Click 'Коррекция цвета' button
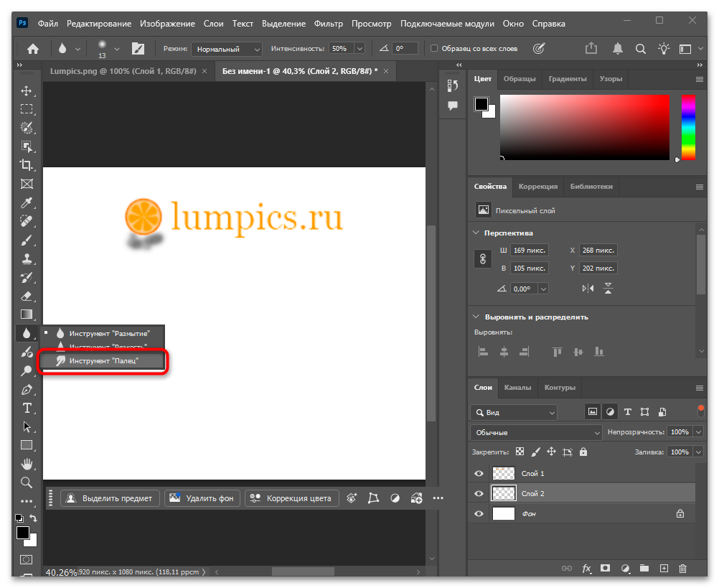Screen dimensions: 719x588 pyautogui.click(x=291, y=498)
